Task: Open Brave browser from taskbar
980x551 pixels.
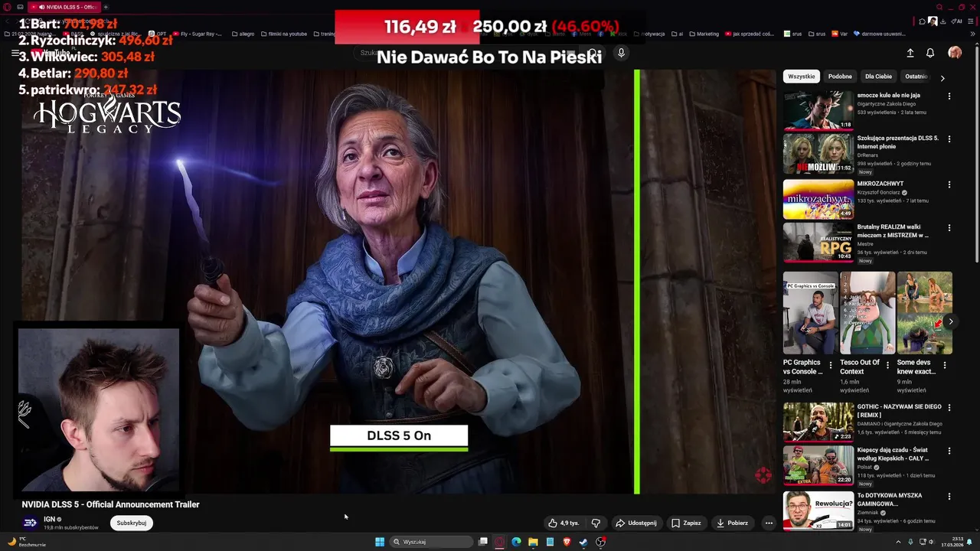Action: (567, 542)
